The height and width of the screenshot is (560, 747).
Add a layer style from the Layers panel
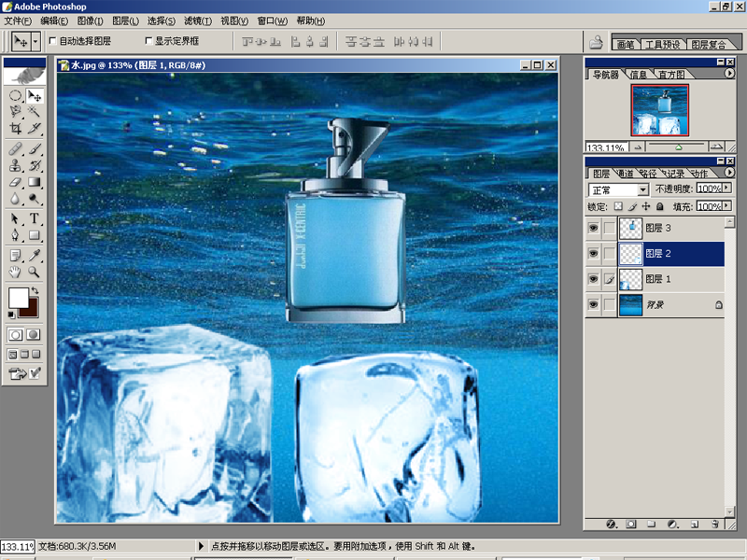pos(612,525)
